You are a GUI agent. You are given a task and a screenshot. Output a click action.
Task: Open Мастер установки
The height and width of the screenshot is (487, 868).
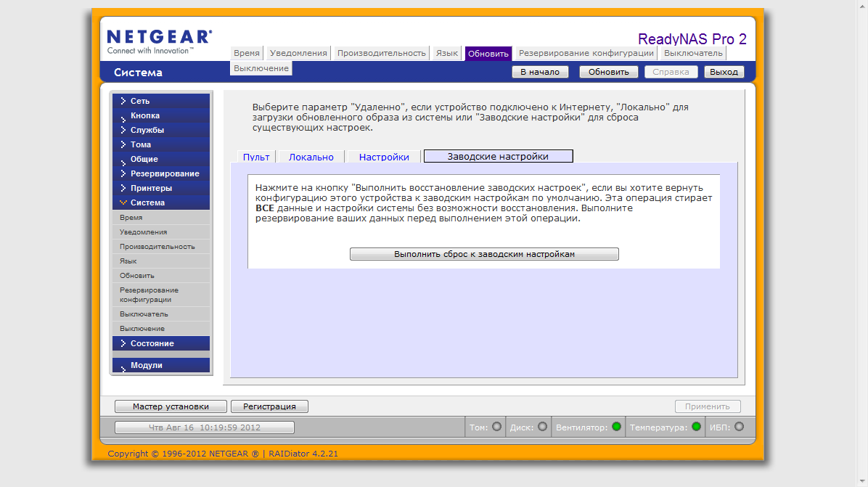pyautogui.click(x=171, y=406)
